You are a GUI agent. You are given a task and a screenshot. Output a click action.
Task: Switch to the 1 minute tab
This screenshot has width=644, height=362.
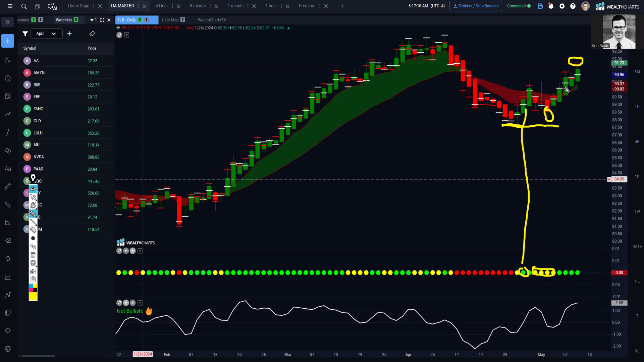tap(236, 6)
